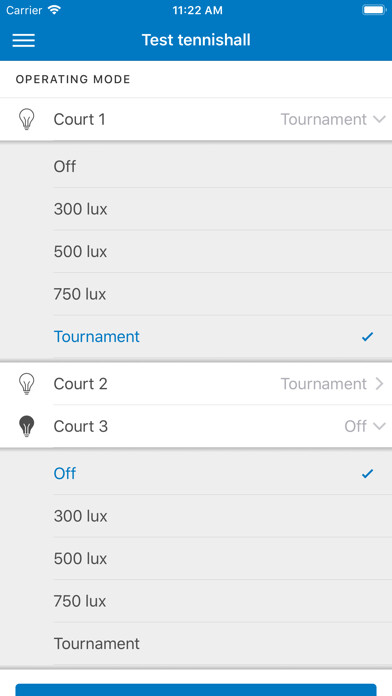The image size is (392, 696).
Task: Tap the Wi-Fi icon in status bar
Action: (x=54, y=10)
